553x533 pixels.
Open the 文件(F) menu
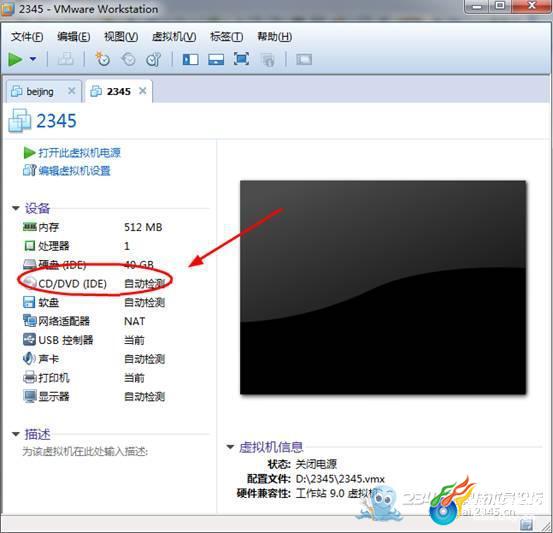[27, 37]
